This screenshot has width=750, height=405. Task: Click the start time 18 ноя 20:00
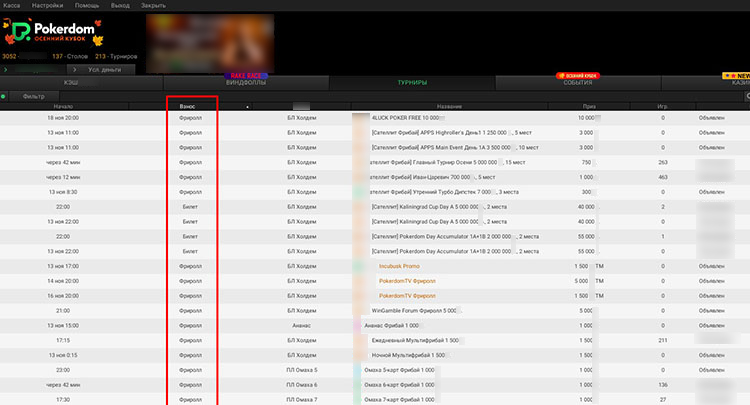[x=63, y=118]
